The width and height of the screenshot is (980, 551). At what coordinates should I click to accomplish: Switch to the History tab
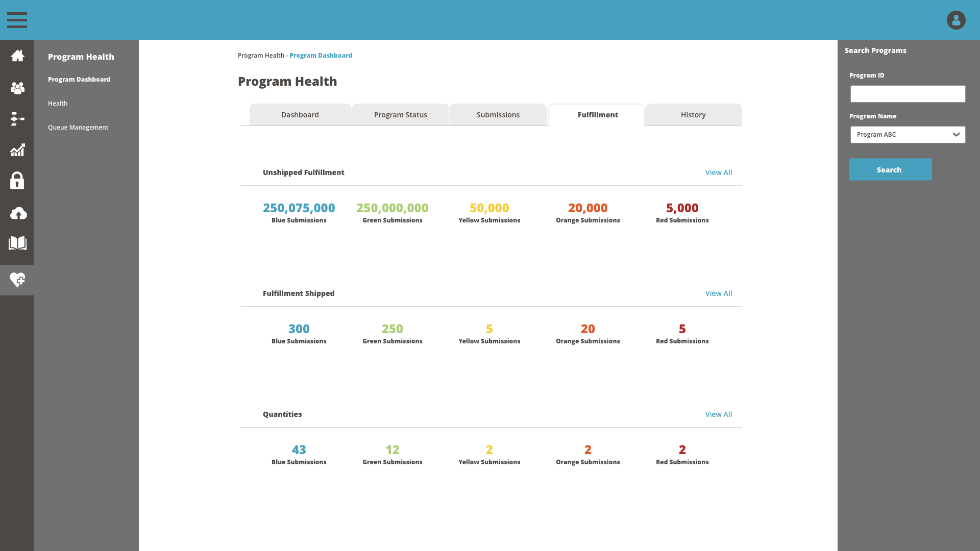click(693, 115)
